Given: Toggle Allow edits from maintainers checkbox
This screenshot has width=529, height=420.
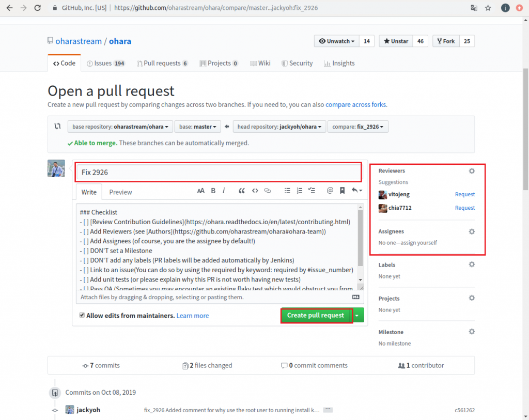Looking at the screenshot, I should (82, 315).
